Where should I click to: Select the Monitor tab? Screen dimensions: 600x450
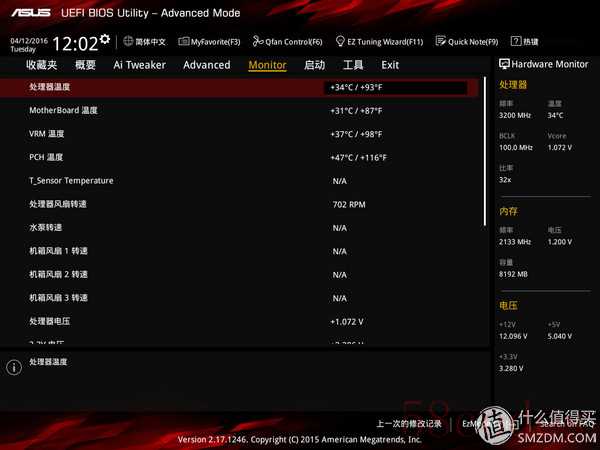pos(267,65)
